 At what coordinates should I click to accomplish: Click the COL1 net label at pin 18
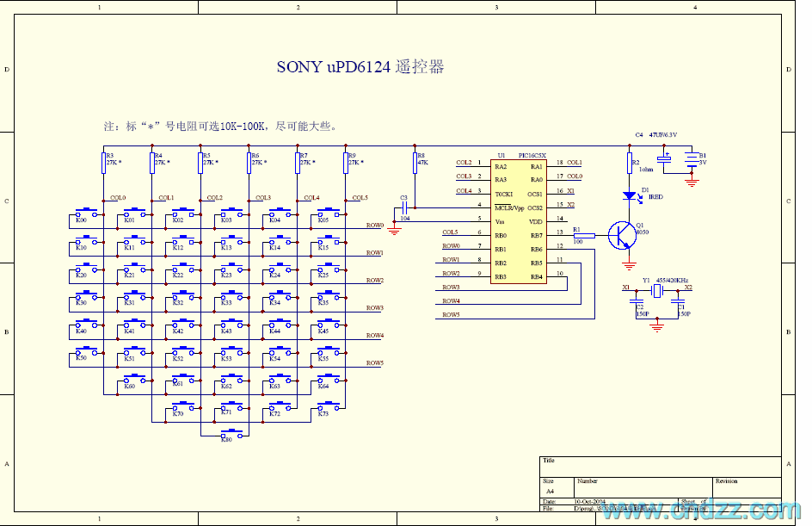click(575, 162)
